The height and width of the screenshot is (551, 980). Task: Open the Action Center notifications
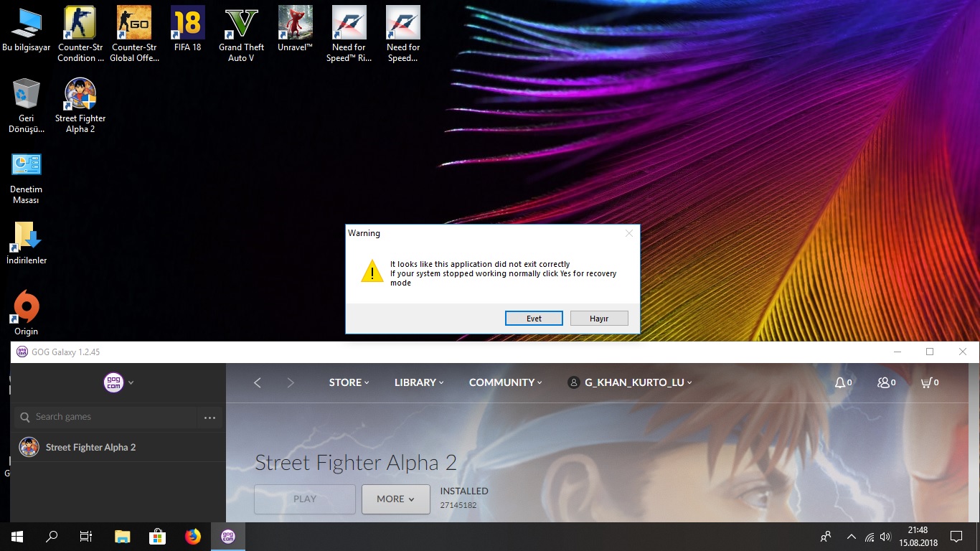[956, 537]
